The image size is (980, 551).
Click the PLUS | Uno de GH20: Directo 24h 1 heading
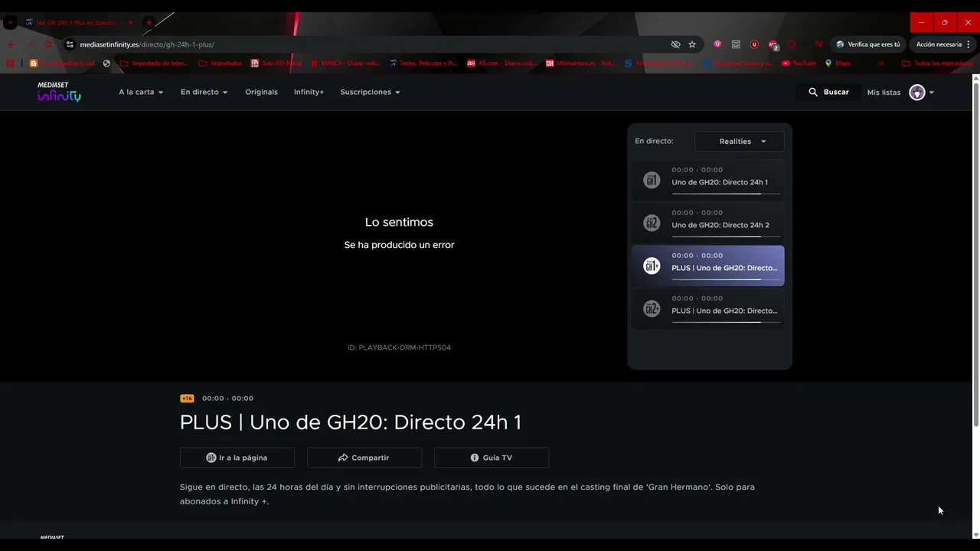pyautogui.click(x=351, y=422)
